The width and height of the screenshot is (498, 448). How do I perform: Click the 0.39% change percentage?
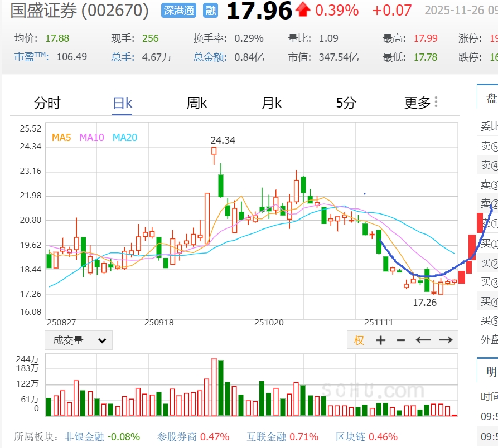[337, 11]
